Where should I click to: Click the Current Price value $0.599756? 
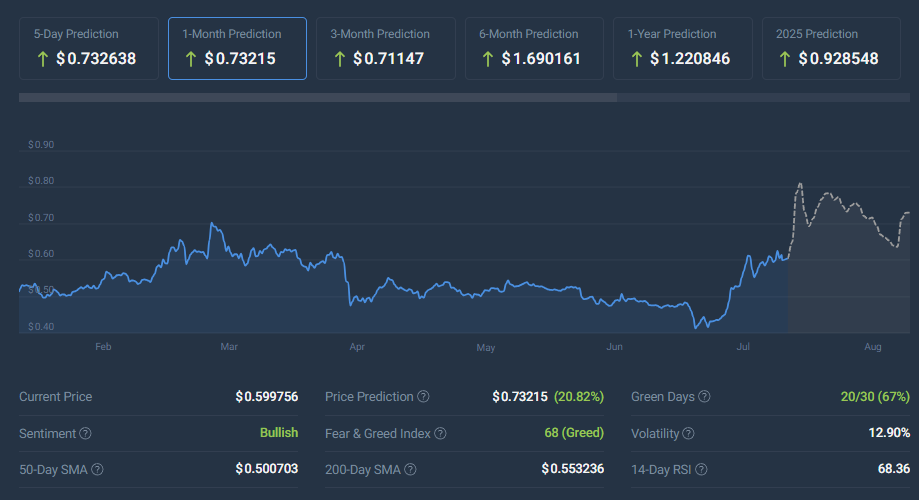pos(267,397)
